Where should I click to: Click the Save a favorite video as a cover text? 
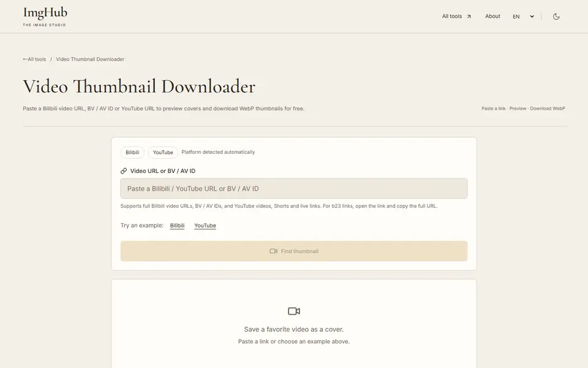click(293, 329)
